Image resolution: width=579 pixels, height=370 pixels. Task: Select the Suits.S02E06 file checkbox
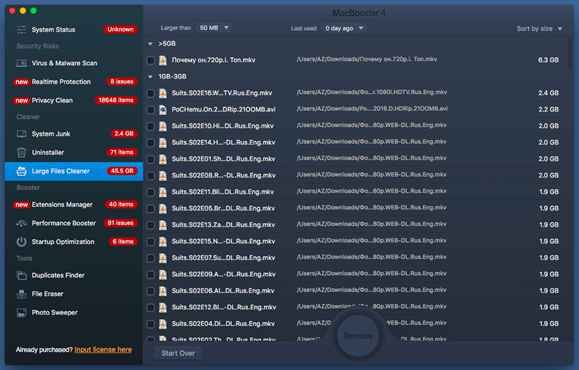click(150, 291)
